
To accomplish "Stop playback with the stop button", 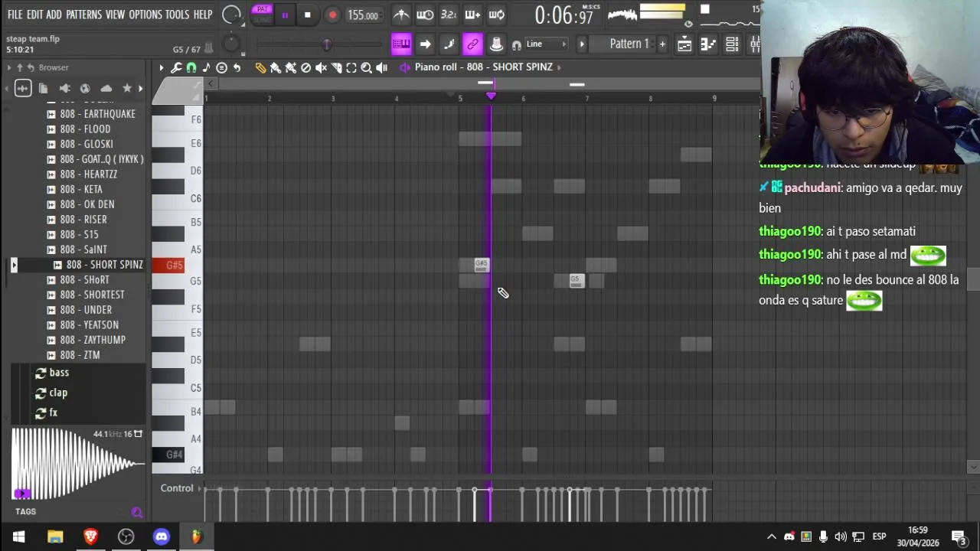I will click(x=308, y=15).
